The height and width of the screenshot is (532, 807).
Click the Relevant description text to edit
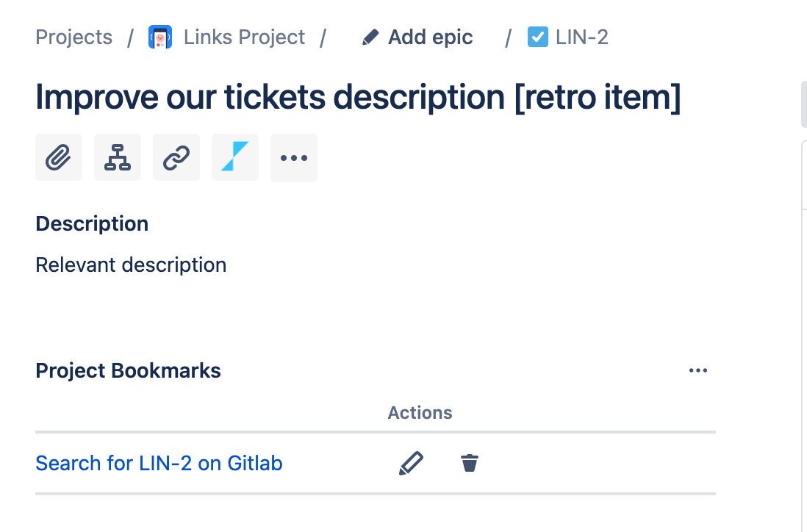(131, 265)
